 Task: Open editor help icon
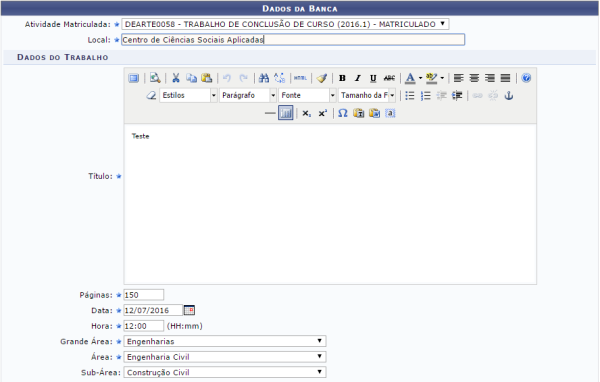(526, 78)
